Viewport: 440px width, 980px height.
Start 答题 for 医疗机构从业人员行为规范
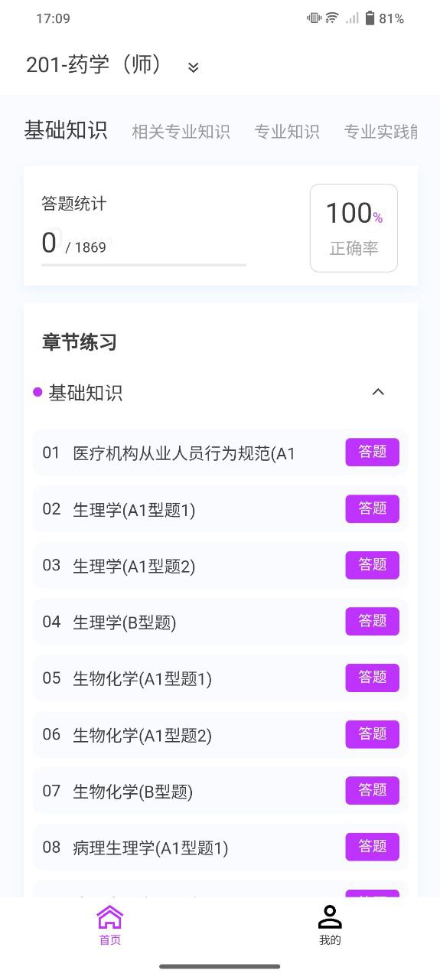pos(373,452)
